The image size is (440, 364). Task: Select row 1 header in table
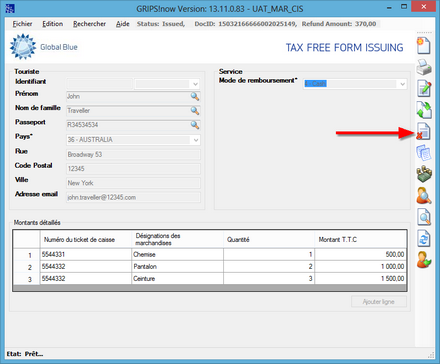point(27,255)
